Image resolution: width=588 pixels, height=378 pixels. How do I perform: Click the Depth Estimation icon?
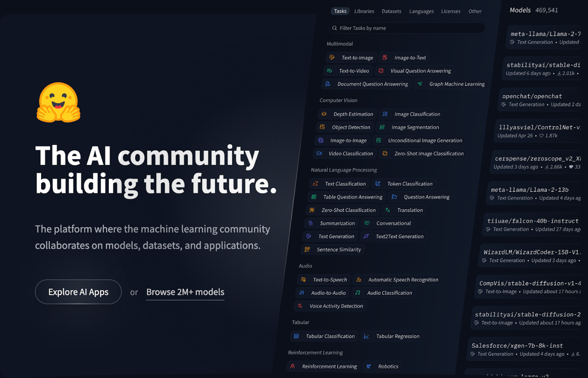pyautogui.click(x=324, y=114)
